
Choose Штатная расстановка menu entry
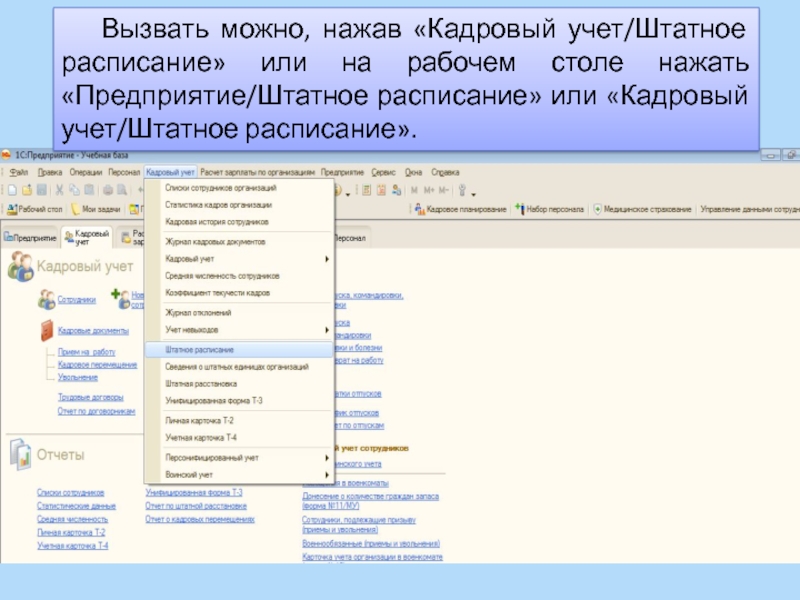[201, 383]
